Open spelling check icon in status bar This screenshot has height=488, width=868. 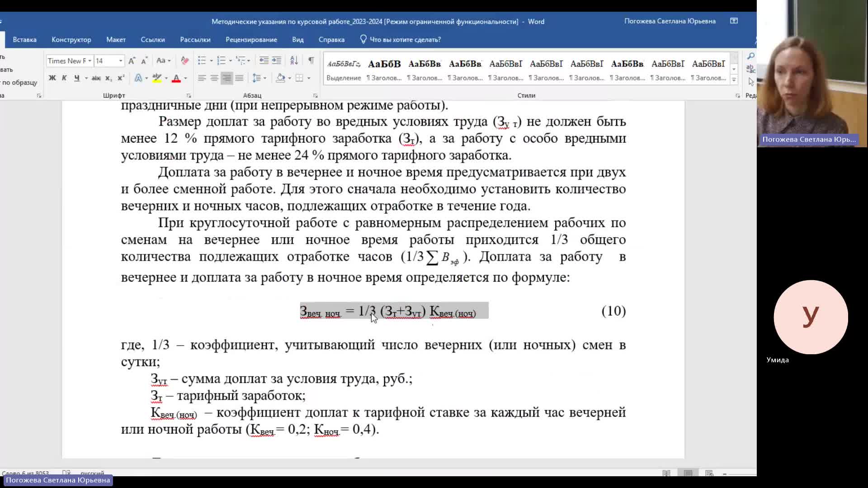(66, 473)
